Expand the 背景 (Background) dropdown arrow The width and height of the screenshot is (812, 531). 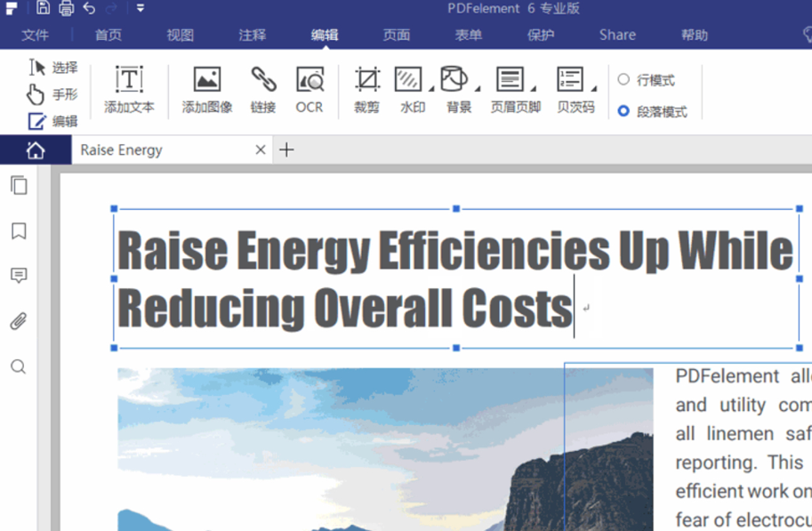coord(477,89)
